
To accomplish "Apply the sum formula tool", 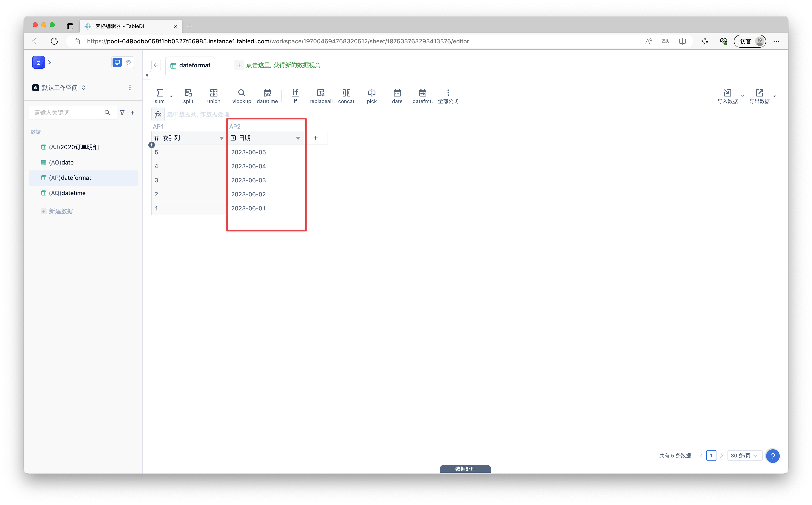I will coord(159,96).
